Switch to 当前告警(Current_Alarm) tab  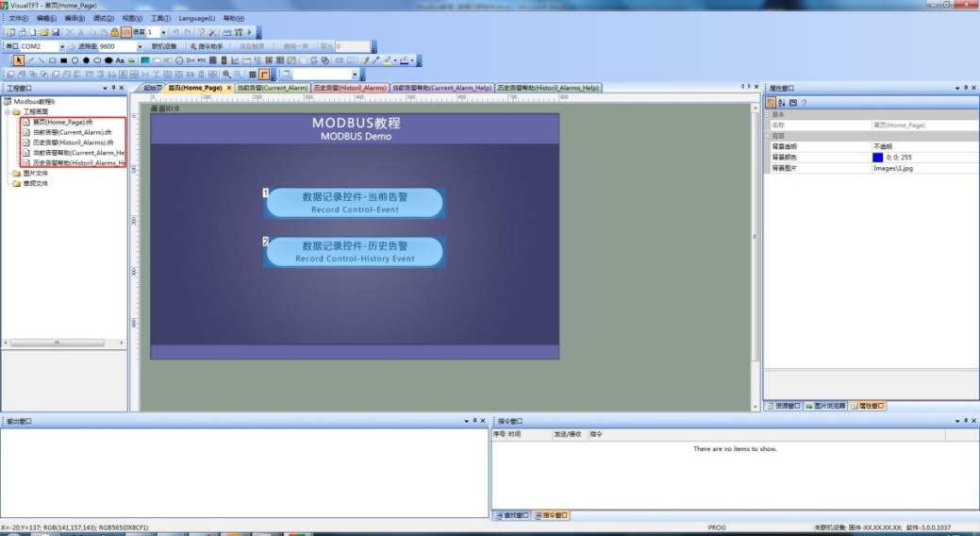click(273, 88)
